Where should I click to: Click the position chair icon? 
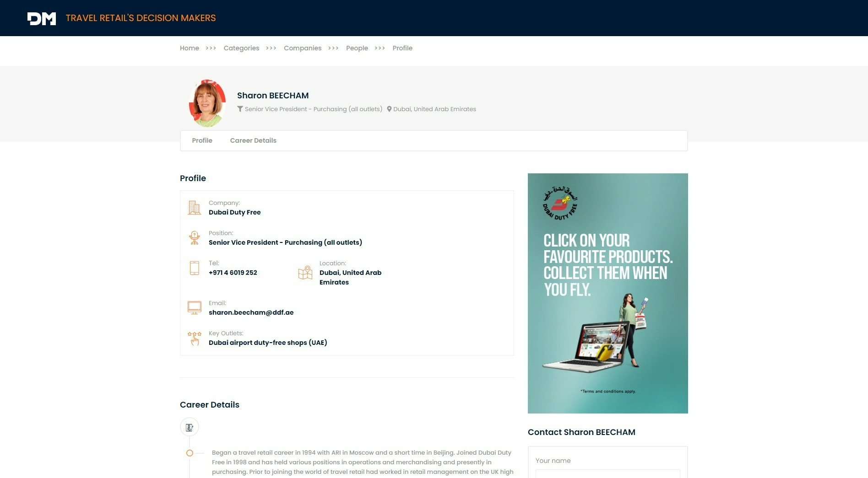pyautogui.click(x=194, y=238)
